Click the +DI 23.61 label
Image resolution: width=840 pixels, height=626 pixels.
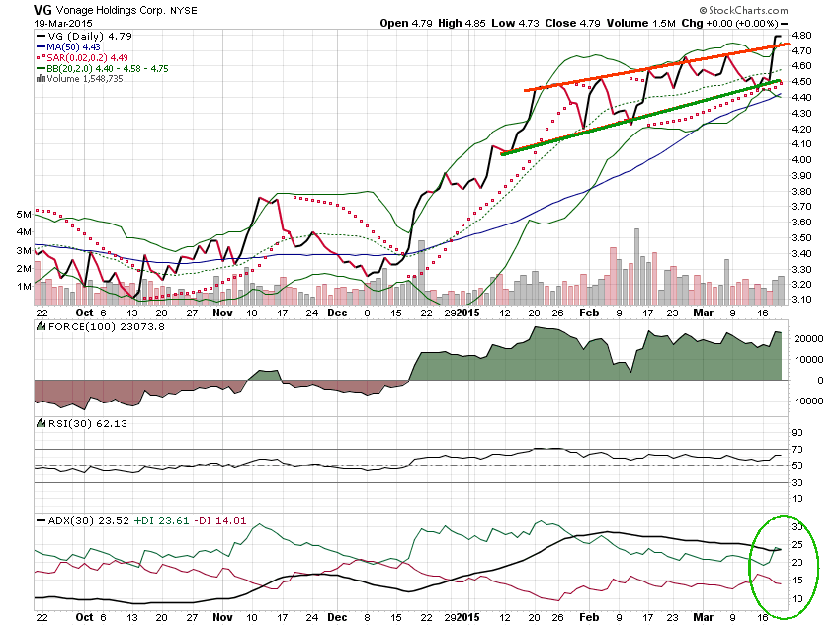(161, 520)
